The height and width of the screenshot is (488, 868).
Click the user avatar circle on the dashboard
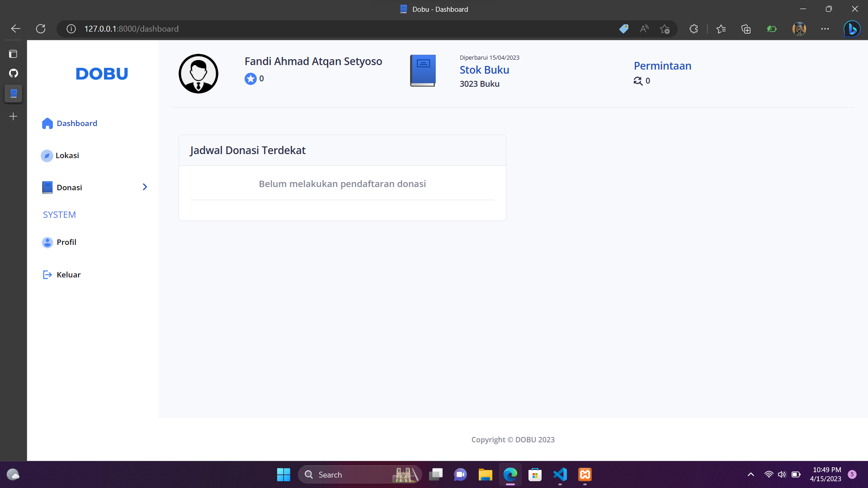tap(198, 73)
